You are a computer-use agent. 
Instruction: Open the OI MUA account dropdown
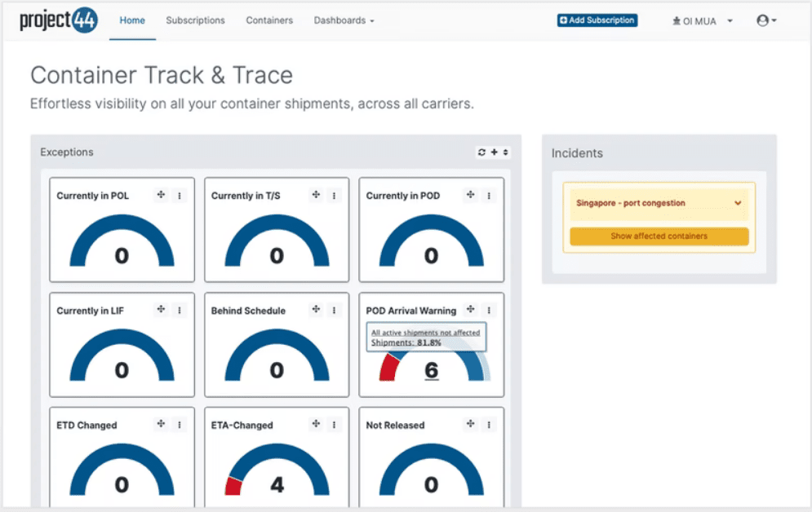click(702, 21)
